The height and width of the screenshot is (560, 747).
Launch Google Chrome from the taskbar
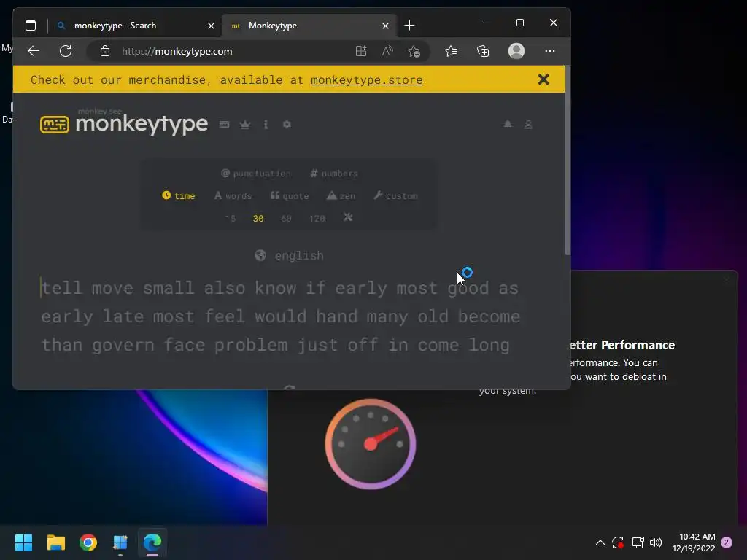[88, 542]
